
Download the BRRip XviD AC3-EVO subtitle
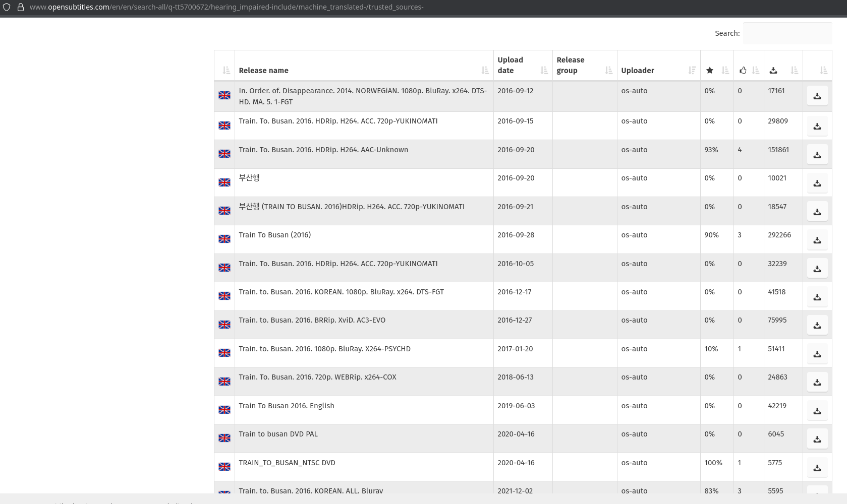pos(817,325)
